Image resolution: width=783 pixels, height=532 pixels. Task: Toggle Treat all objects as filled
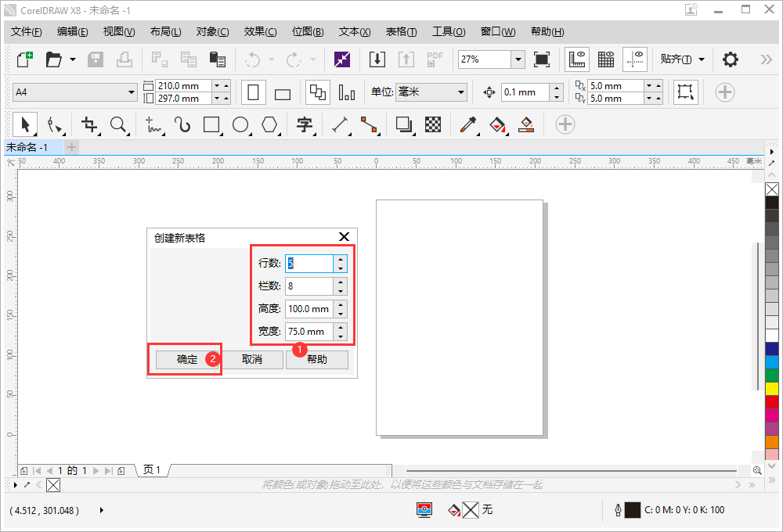pos(686,92)
